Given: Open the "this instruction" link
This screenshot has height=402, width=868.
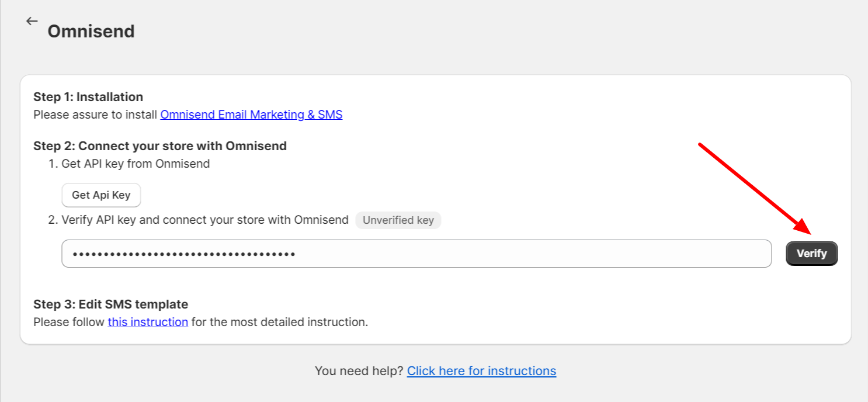Looking at the screenshot, I should [x=148, y=322].
